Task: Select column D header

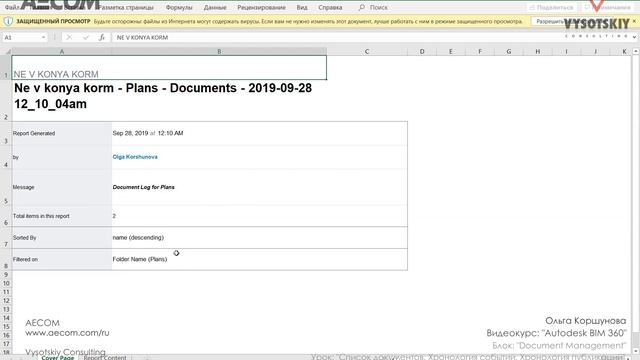Action: (x=422, y=51)
